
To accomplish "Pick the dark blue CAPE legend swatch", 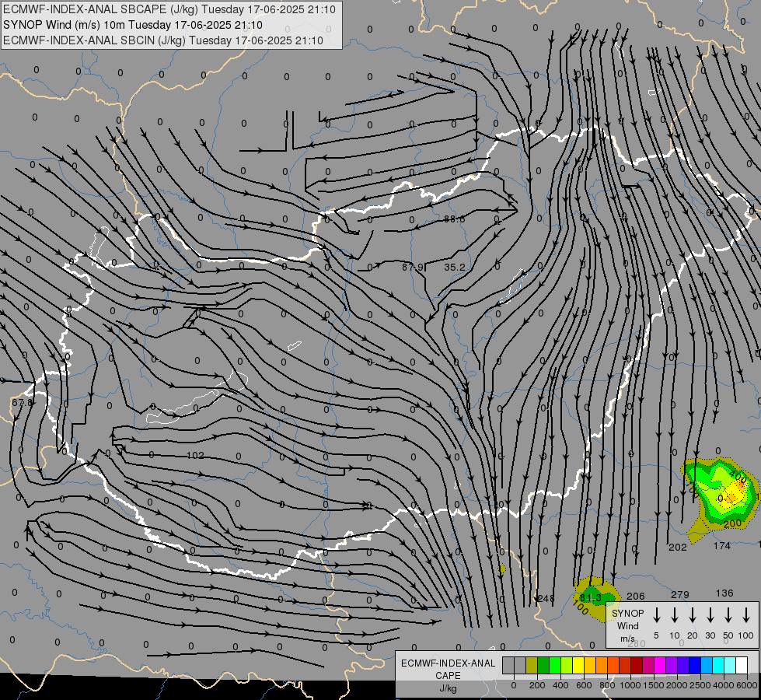I will (x=695, y=666).
